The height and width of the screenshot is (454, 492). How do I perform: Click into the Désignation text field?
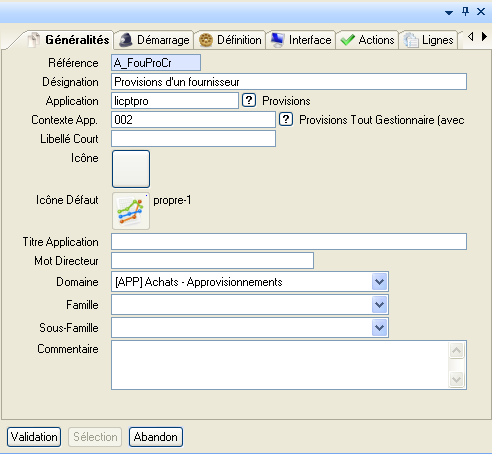289,82
